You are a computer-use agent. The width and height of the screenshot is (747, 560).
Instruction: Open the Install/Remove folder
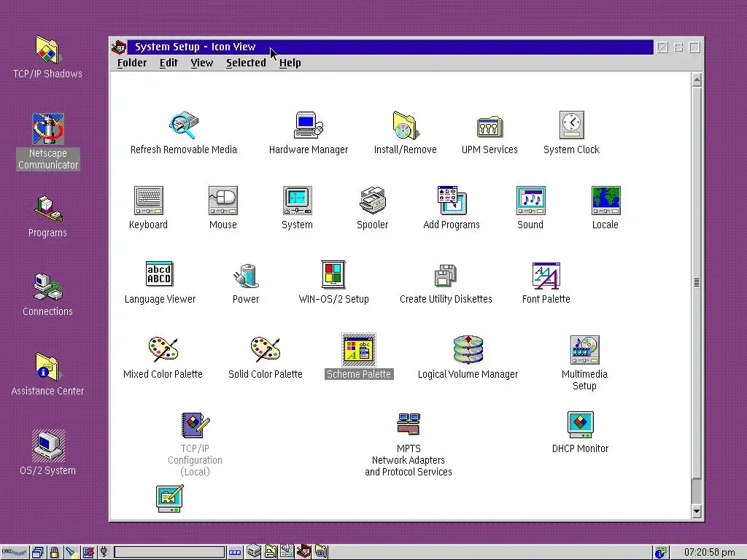coord(406,125)
